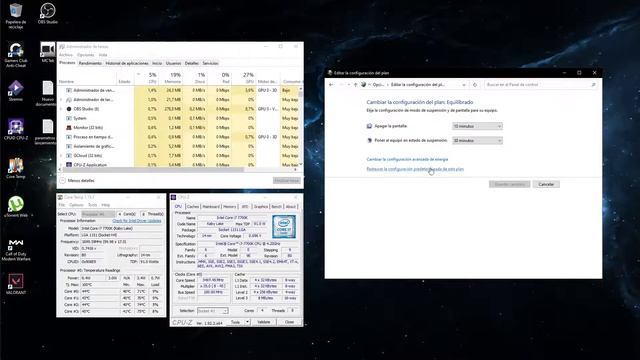Screen dimensions: 640x360
Task: Open the Graphics tab in CPU-Z
Action: pyautogui.click(x=260, y=207)
